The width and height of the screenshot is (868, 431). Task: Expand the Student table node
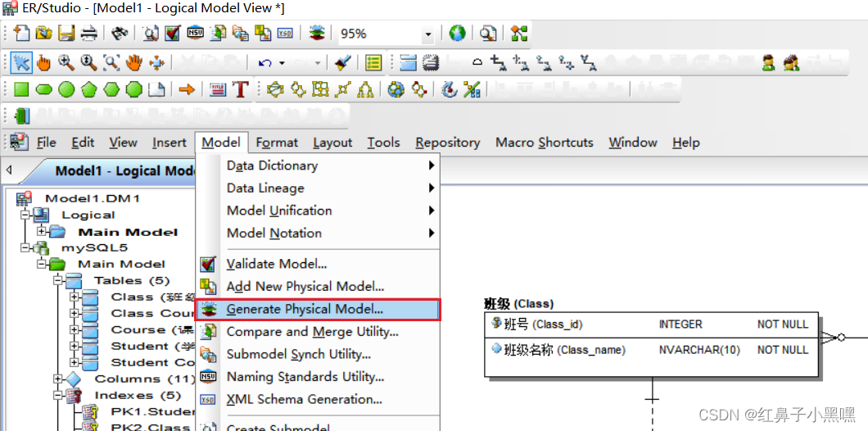75,347
